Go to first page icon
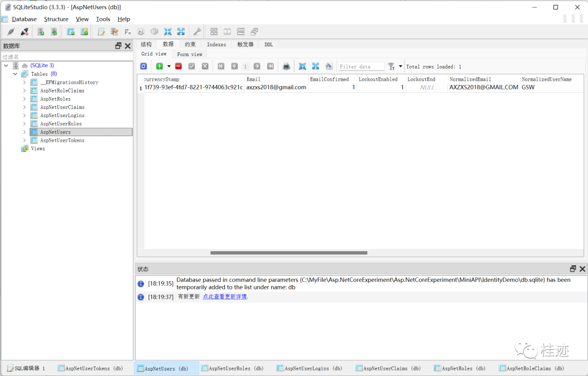Image resolution: width=588 pixels, height=376 pixels. coord(221,66)
